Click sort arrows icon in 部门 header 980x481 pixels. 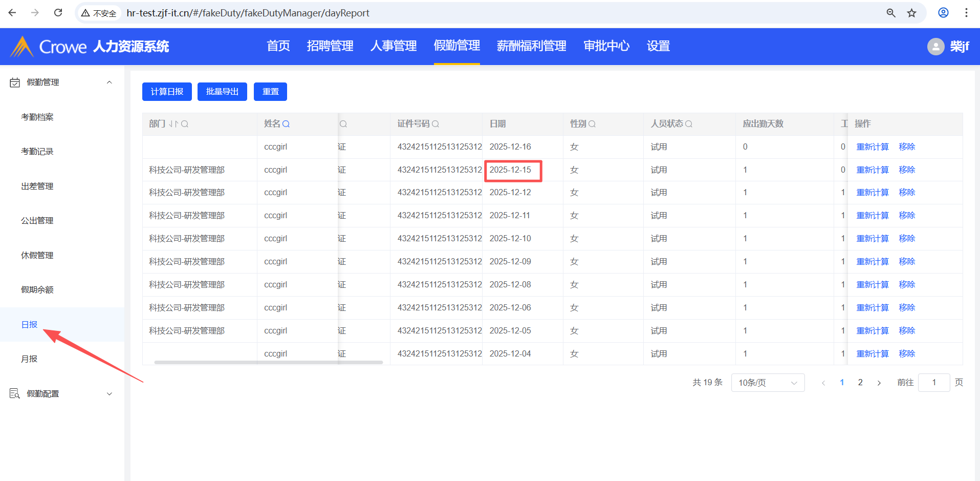pyautogui.click(x=173, y=124)
